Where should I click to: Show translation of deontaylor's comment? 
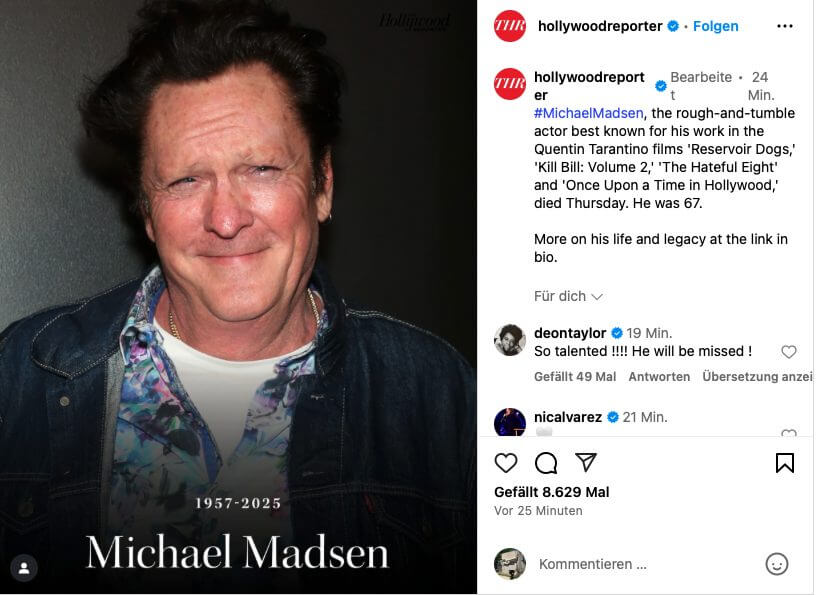pos(757,377)
